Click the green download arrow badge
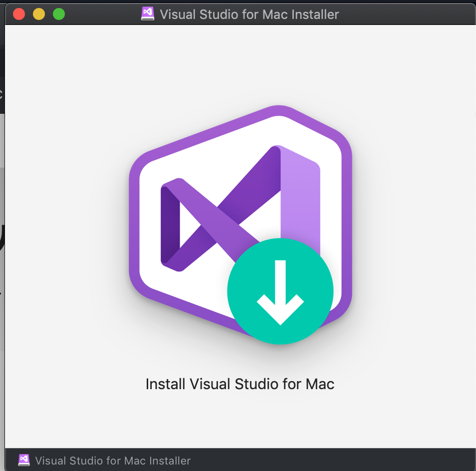Image resolution: width=476 pixels, height=471 pixels. (280, 291)
